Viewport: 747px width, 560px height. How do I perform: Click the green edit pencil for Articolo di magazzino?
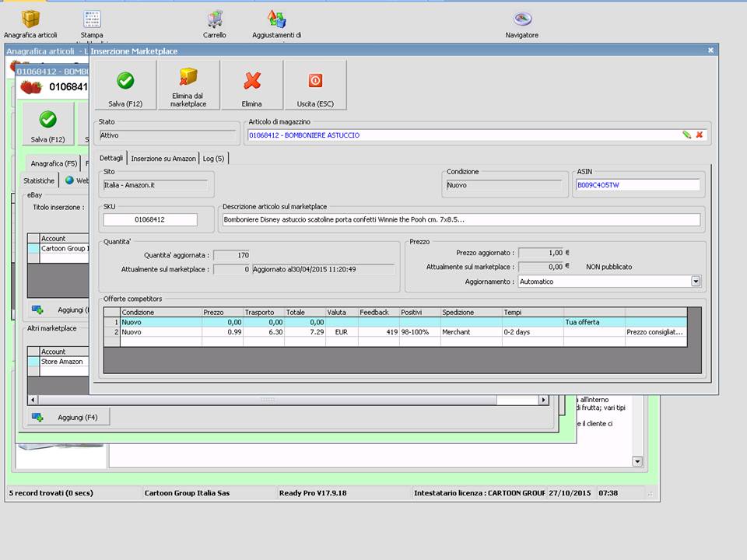click(x=686, y=135)
